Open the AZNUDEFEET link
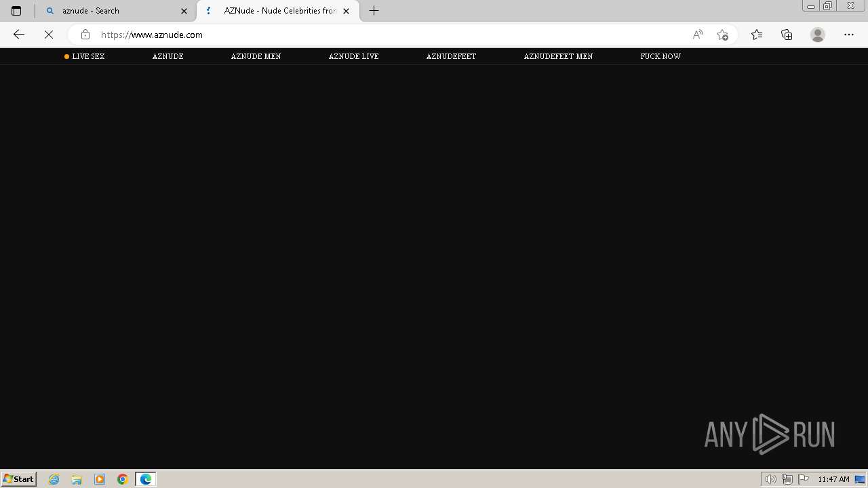 click(x=451, y=56)
